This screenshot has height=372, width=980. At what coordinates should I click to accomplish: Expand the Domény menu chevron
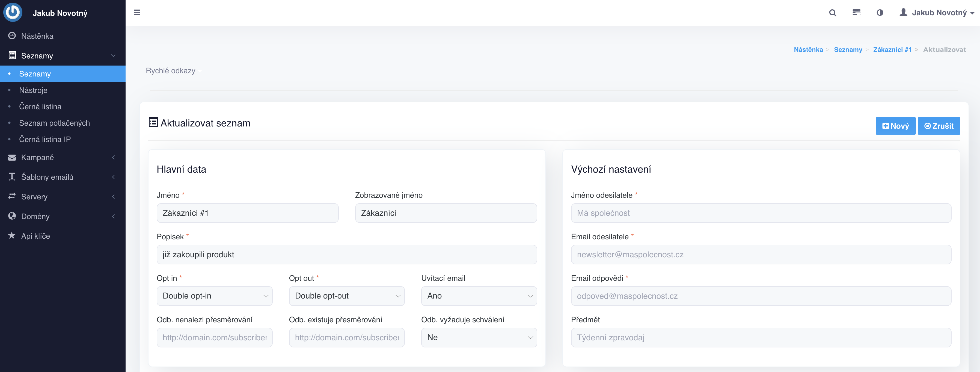click(113, 216)
